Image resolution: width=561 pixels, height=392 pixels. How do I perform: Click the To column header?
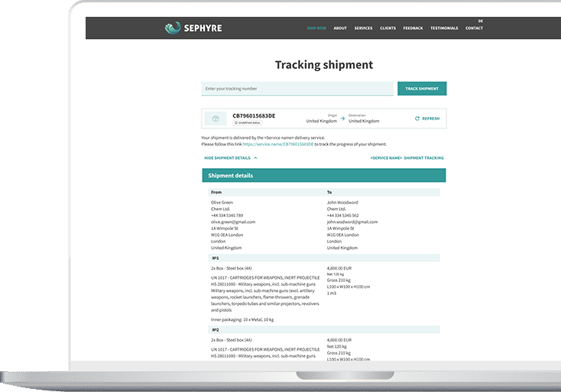[329, 192]
